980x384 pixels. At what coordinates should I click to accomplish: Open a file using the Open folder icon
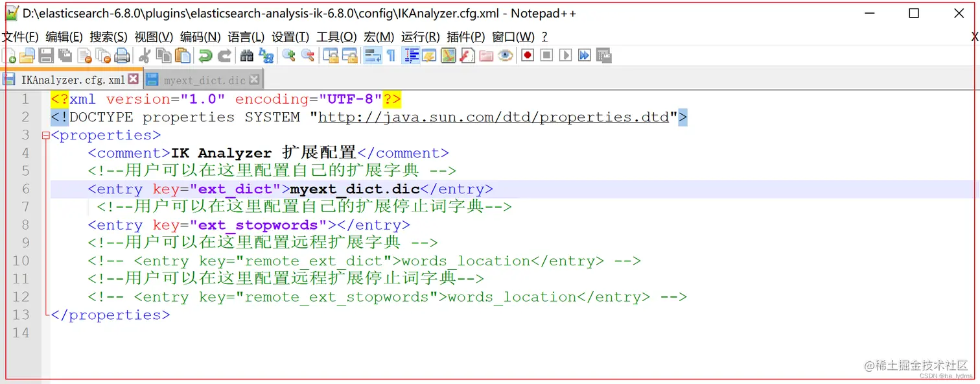pyautogui.click(x=27, y=56)
